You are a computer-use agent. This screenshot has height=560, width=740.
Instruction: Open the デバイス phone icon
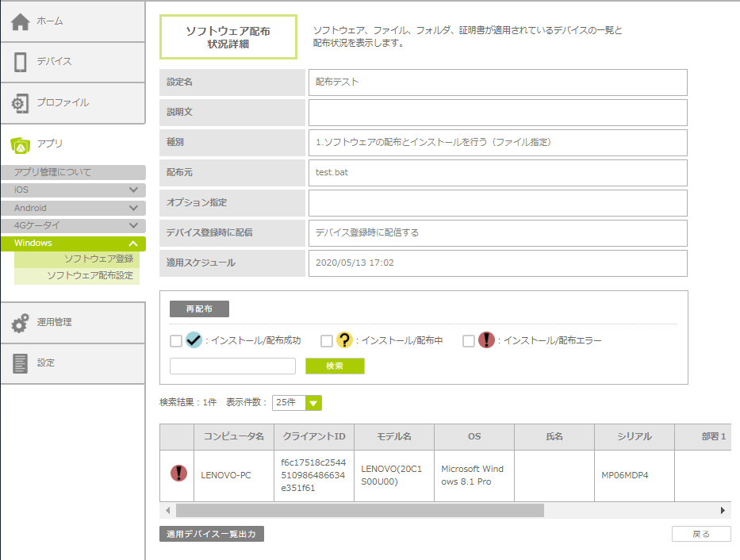[x=21, y=62]
